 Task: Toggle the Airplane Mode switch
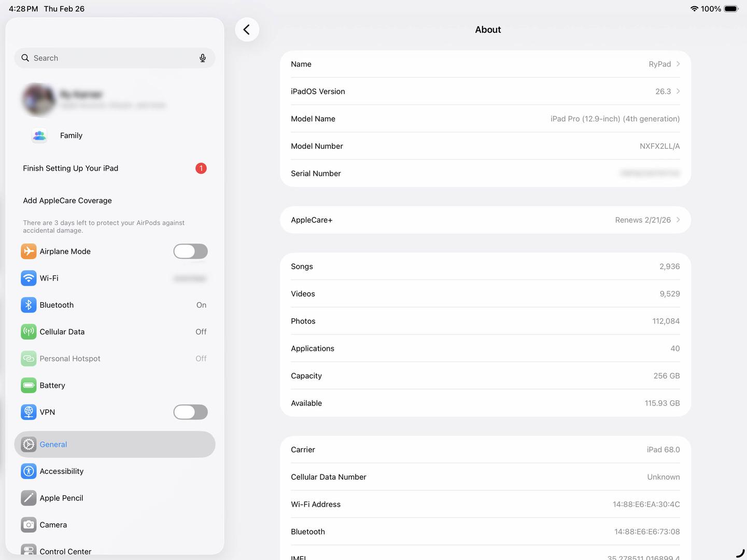(191, 251)
